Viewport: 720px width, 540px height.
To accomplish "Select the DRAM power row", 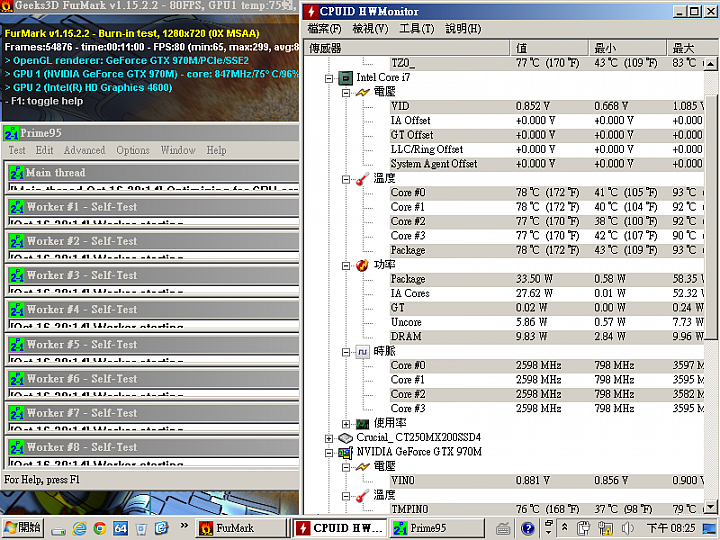I will point(547,337).
